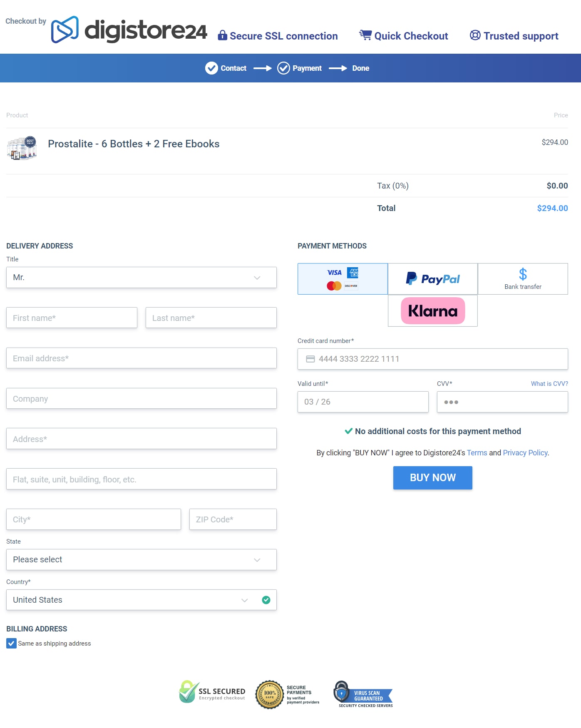
Task: Click the green checkmark in Country field
Action: [266, 600]
